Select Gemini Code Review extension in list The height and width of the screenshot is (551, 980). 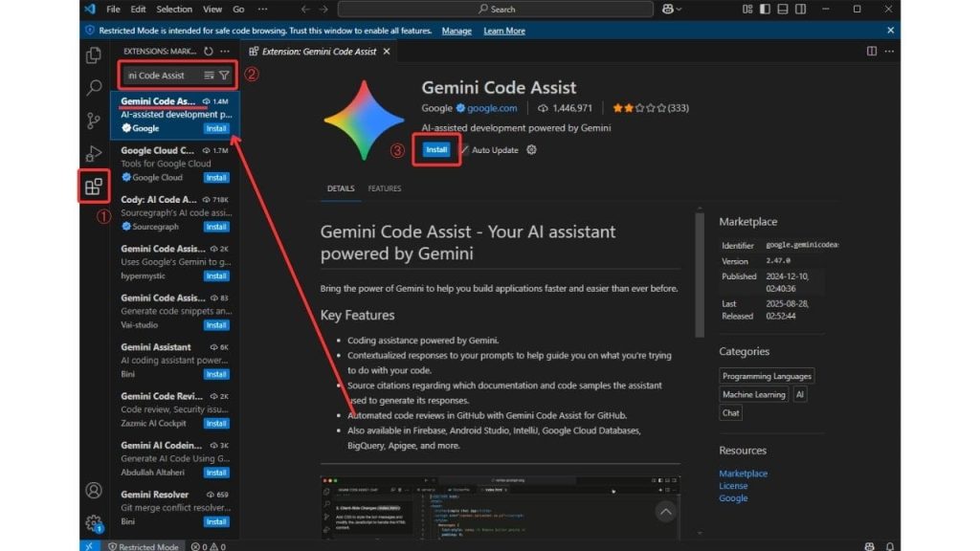point(175,409)
